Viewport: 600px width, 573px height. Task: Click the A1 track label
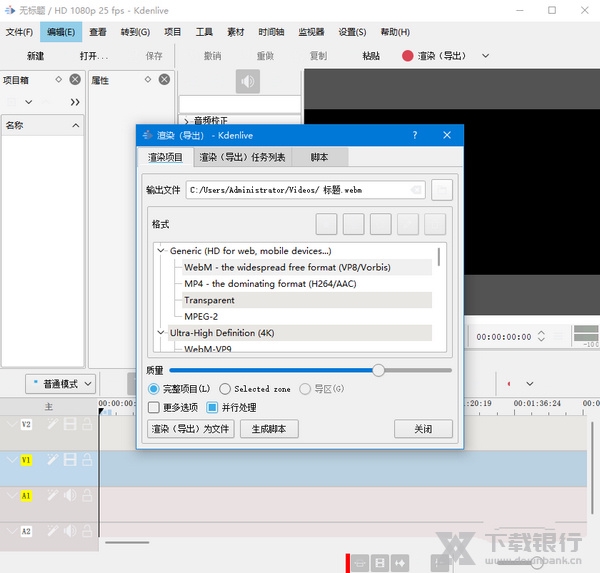click(26, 496)
